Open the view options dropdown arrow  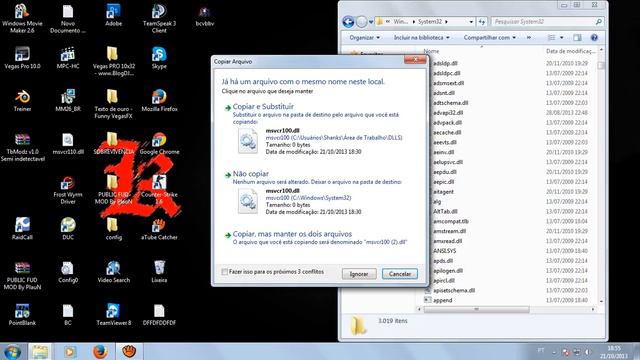[562, 38]
